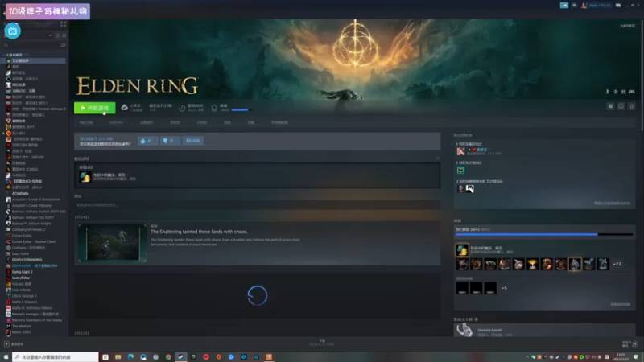Click first unlocked achievement icon in achievement row
This screenshot has height=362, width=644.
pos(462,265)
